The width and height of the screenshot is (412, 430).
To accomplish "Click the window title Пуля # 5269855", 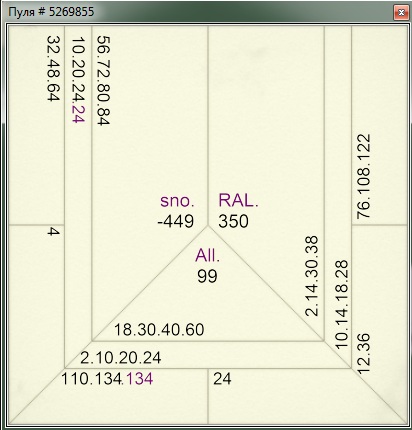I will pos(51,12).
